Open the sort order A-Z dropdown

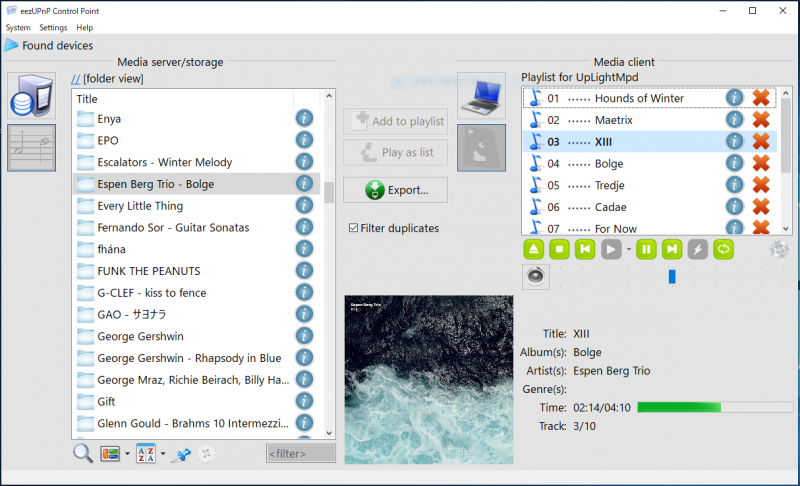click(162, 454)
